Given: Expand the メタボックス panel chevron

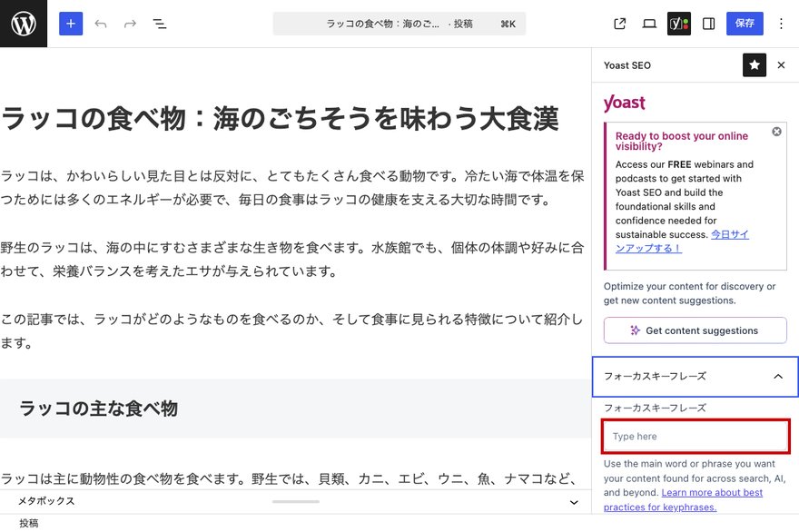Looking at the screenshot, I should 574,502.
